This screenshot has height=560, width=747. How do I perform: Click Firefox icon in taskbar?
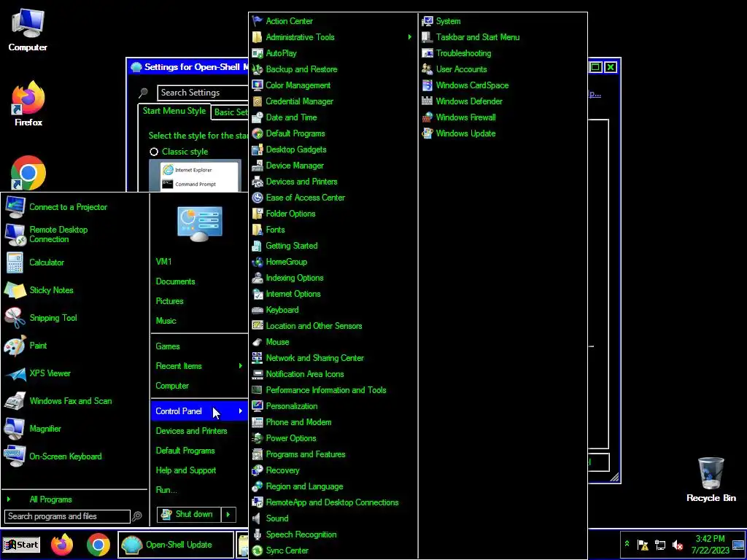click(63, 545)
